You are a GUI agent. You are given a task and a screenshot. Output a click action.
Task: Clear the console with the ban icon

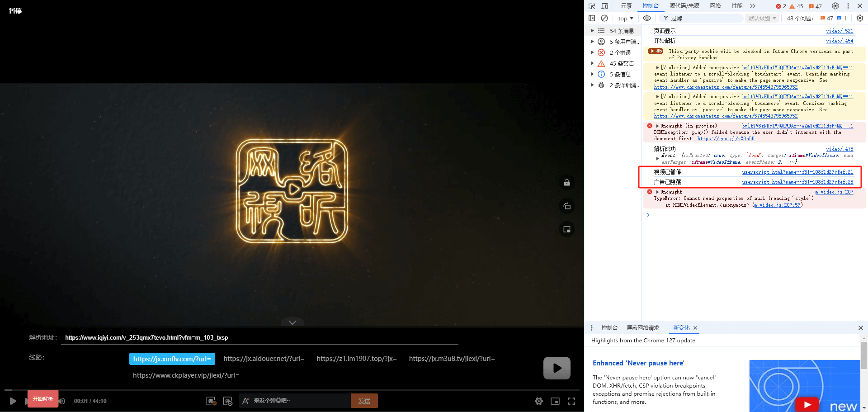pos(604,18)
